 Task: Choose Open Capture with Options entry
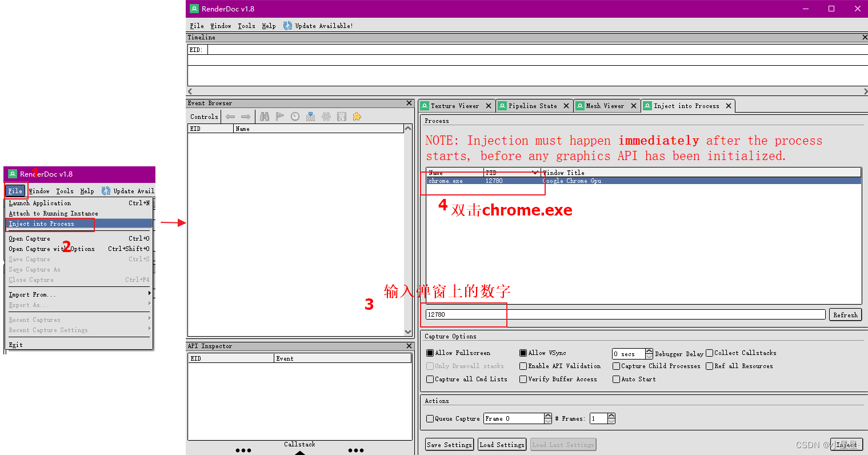79,249
